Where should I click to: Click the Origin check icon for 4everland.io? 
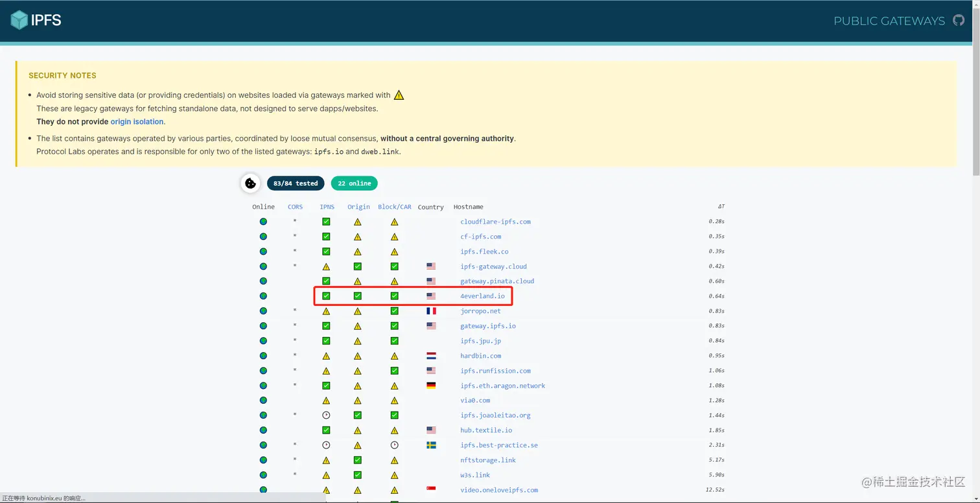point(358,296)
